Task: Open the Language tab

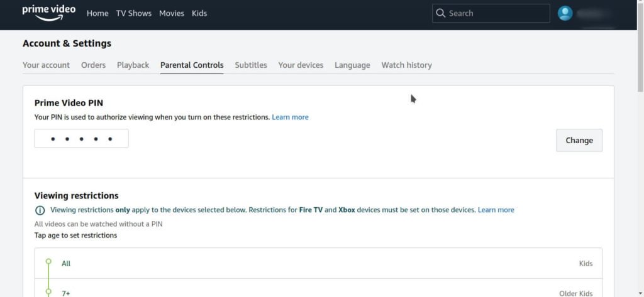Action: tap(352, 65)
